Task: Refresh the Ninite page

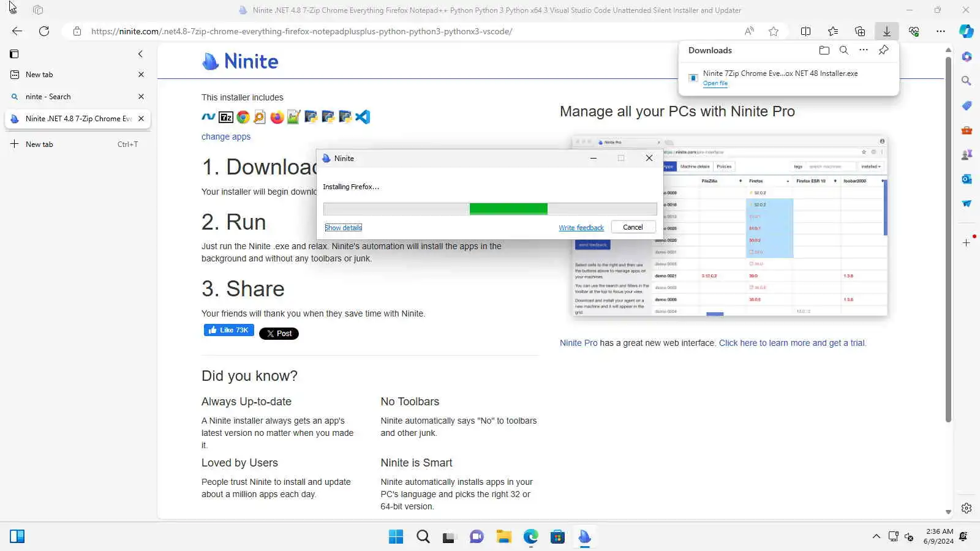Action: (44, 31)
